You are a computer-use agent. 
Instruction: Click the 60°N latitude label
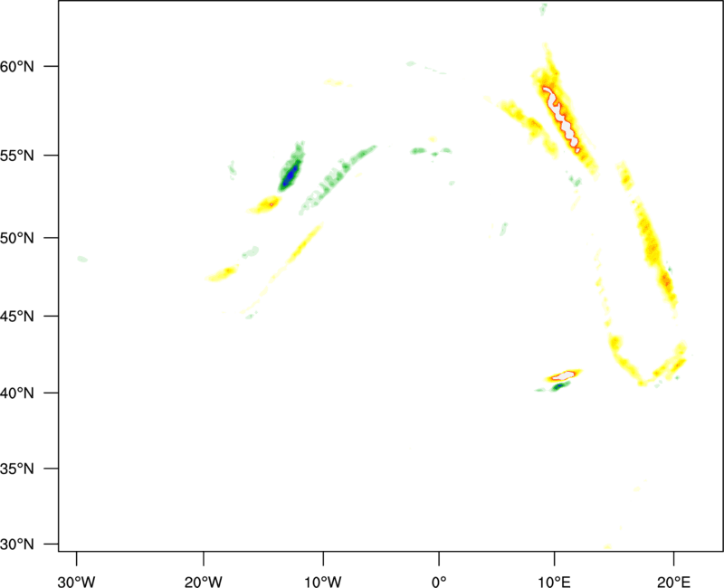pos(17,66)
